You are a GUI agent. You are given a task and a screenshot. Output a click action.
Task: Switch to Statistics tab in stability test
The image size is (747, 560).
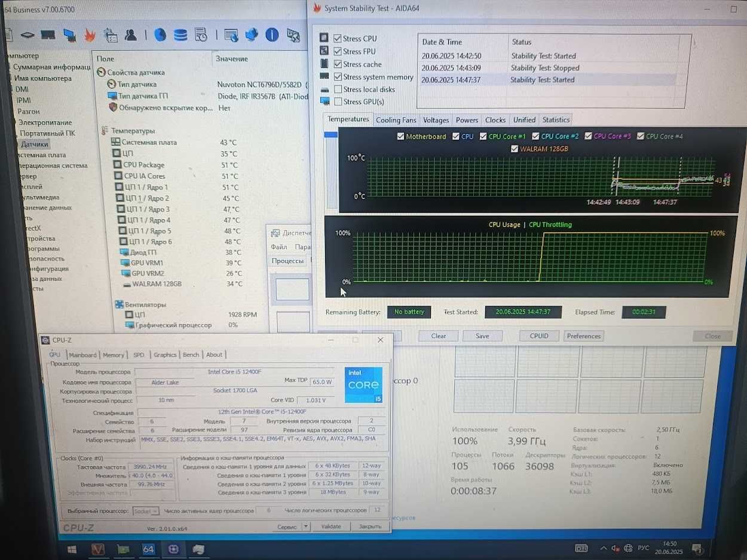[x=556, y=120]
